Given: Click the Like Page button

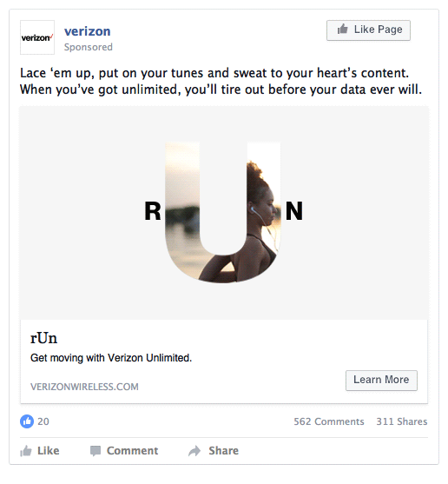Looking at the screenshot, I should 368,30.
